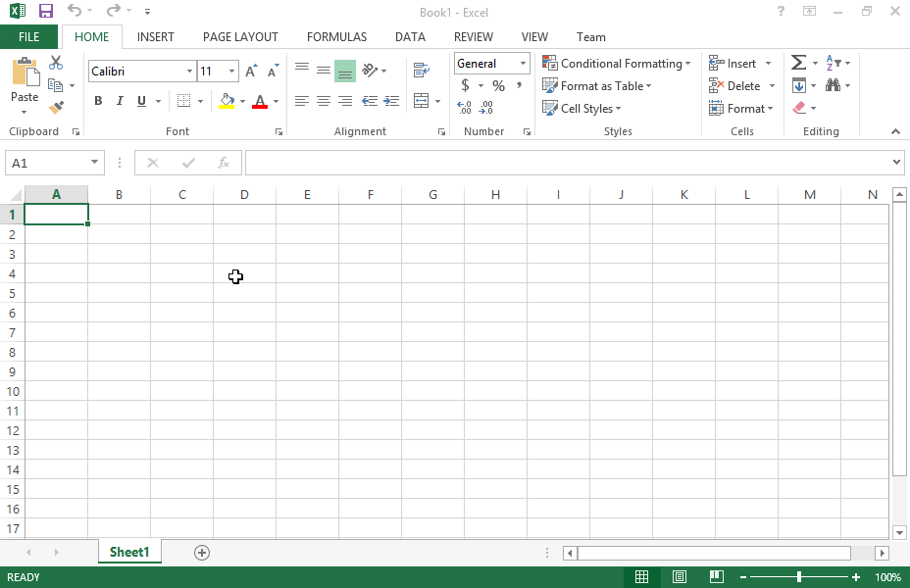
Task: Decrease indent in alignment group
Action: (x=370, y=101)
